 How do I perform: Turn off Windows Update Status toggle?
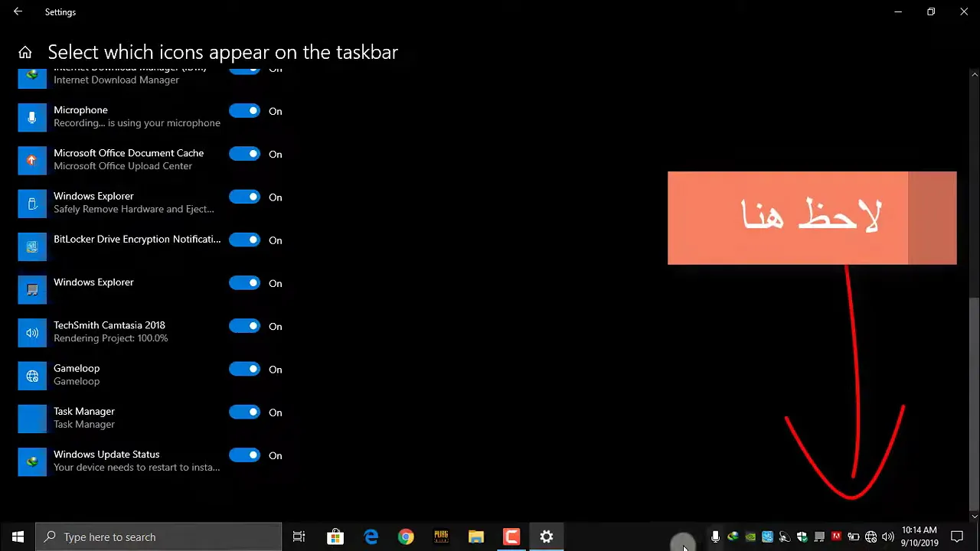click(x=244, y=455)
